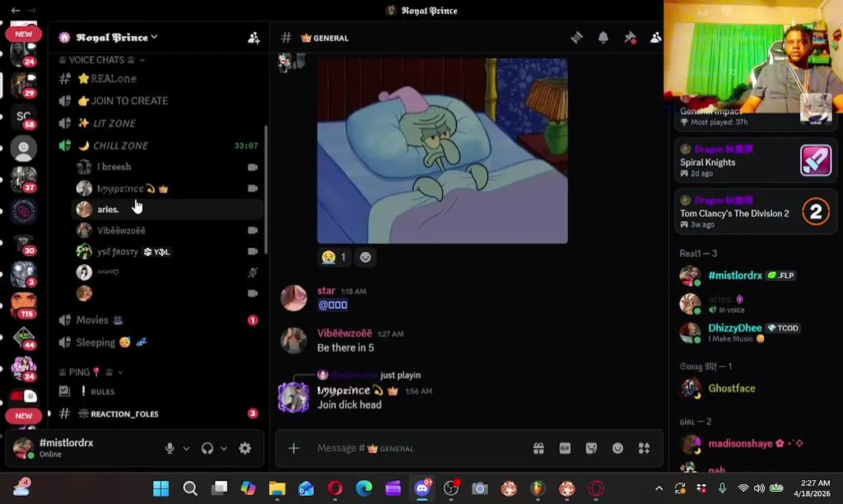The width and height of the screenshot is (843, 504).
Task: Click top NEW unread indicator
Action: (x=23, y=34)
